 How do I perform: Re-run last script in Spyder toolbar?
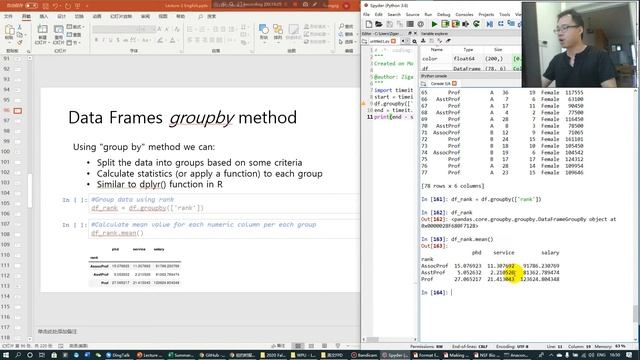pos(476,24)
